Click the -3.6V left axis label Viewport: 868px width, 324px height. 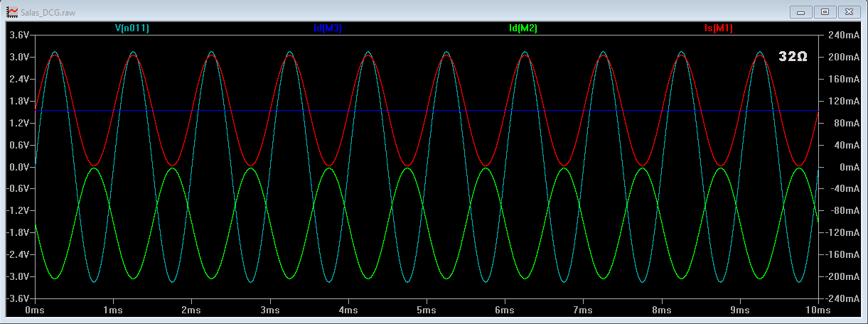[18, 298]
